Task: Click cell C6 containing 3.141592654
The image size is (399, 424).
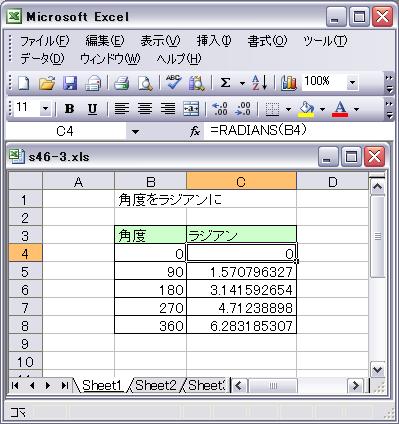Action: [241, 289]
